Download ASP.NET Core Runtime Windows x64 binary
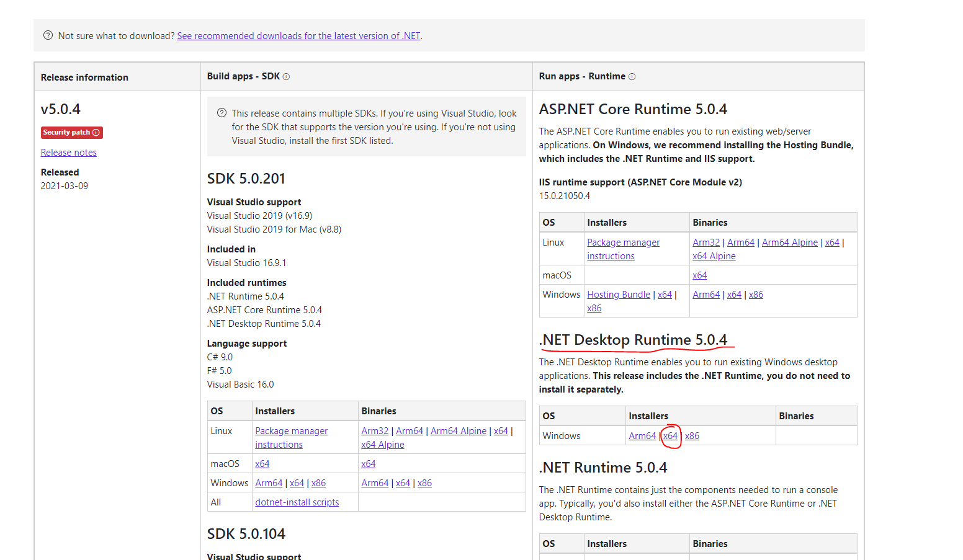963x560 pixels. tap(734, 295)
